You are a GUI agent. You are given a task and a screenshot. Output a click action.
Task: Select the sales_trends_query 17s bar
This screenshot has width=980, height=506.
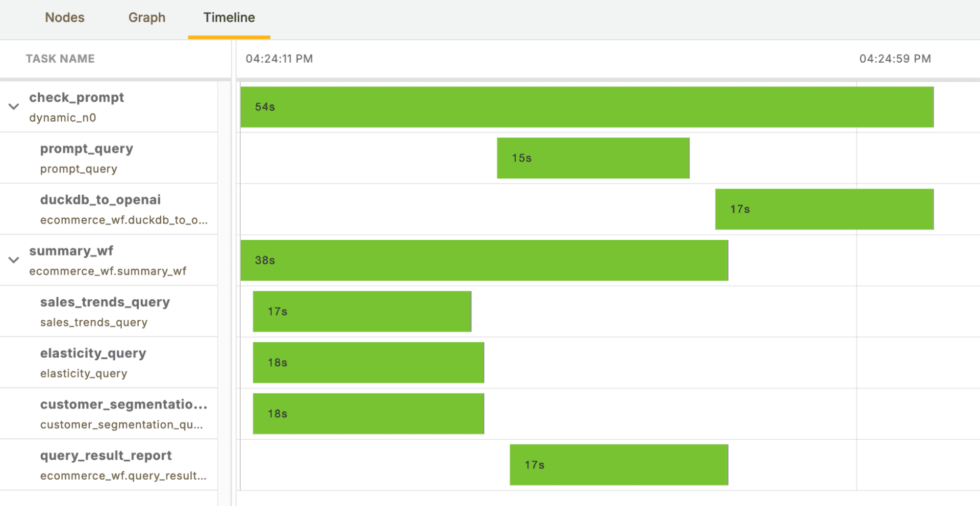pyautogui.click(x=362, y=311)
